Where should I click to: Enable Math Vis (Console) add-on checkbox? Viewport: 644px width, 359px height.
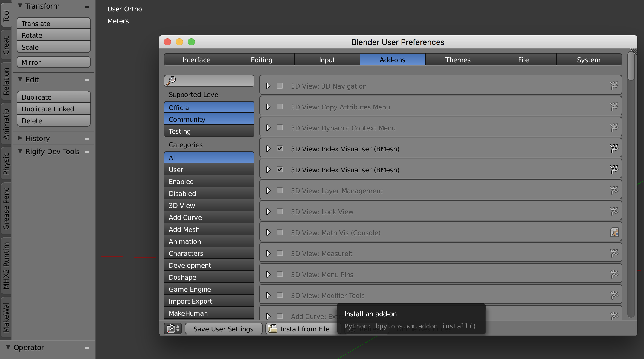280,232
